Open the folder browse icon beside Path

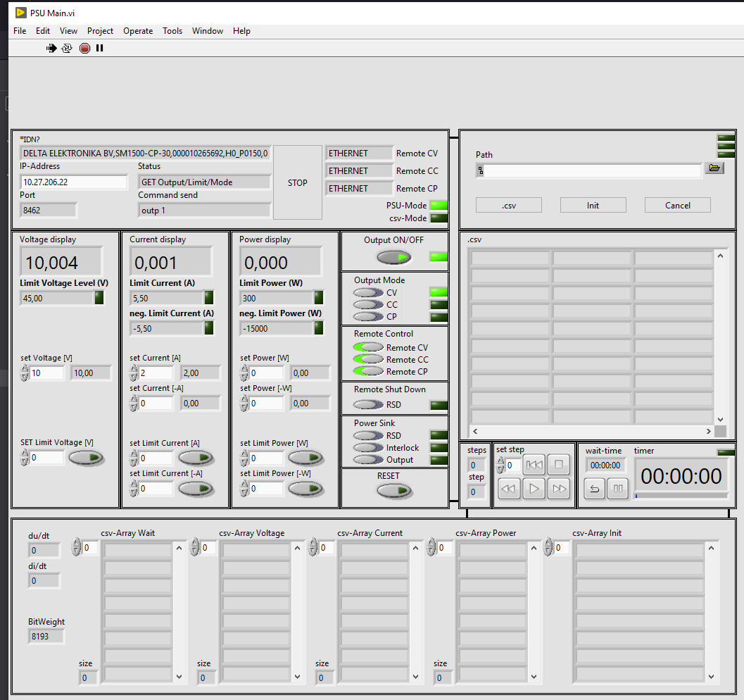pyautogui.click(x=714, y=168)
